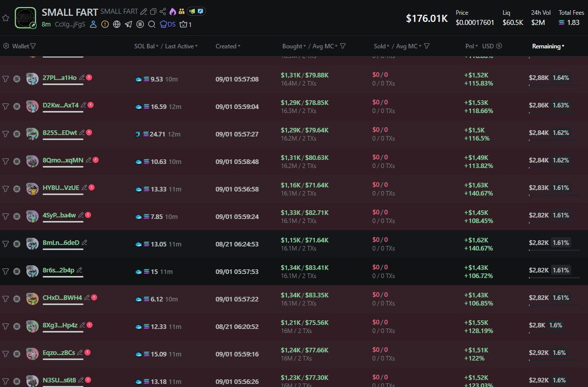This screenshot has height=387, width=588.
Task: Sort by the Pnl column
Action: click(x=472, y=46)
